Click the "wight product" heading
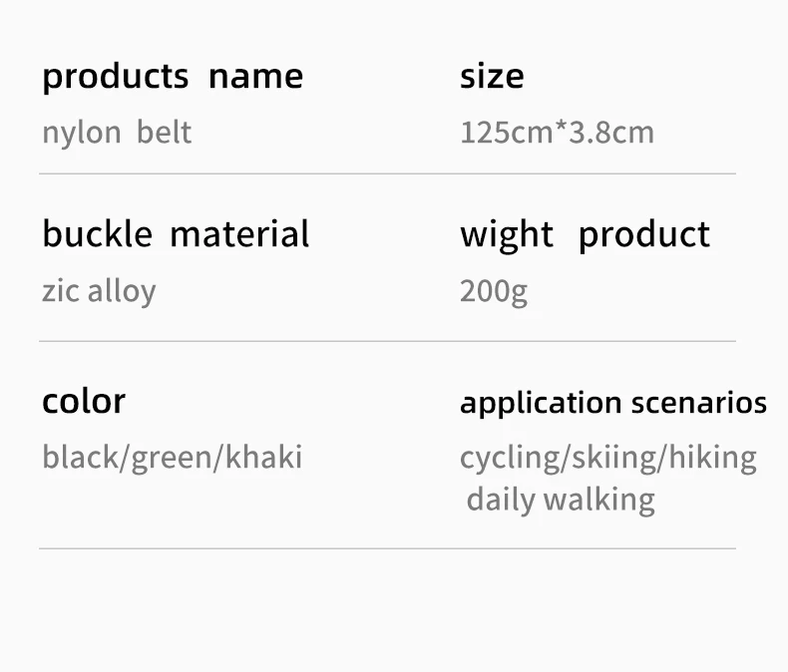This screenshot has height=672, width=788. [x=585, y=234]
